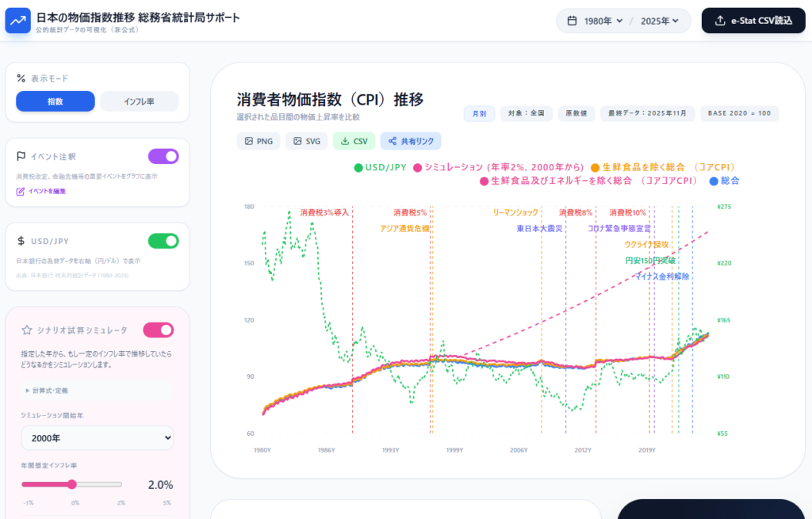The image size is (812, 519).
Task: Disable the USD/JPY overlay switch
Action: [163, 241]
